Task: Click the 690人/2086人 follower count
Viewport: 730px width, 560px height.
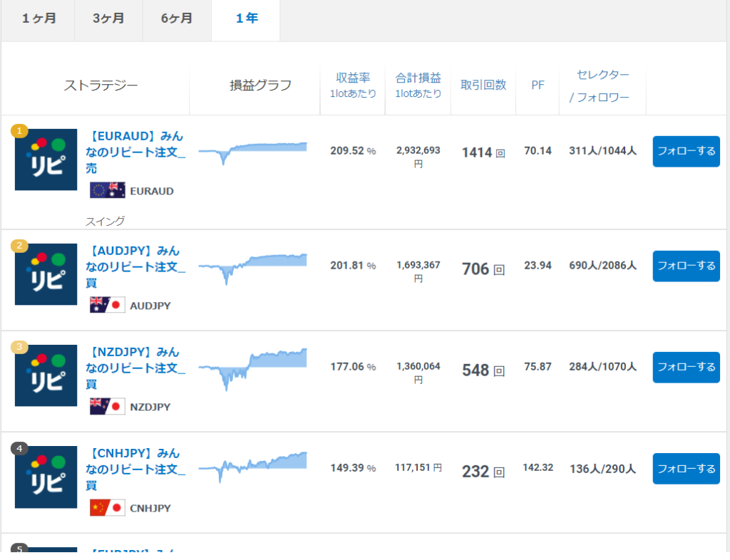Action: coord(602,266)
